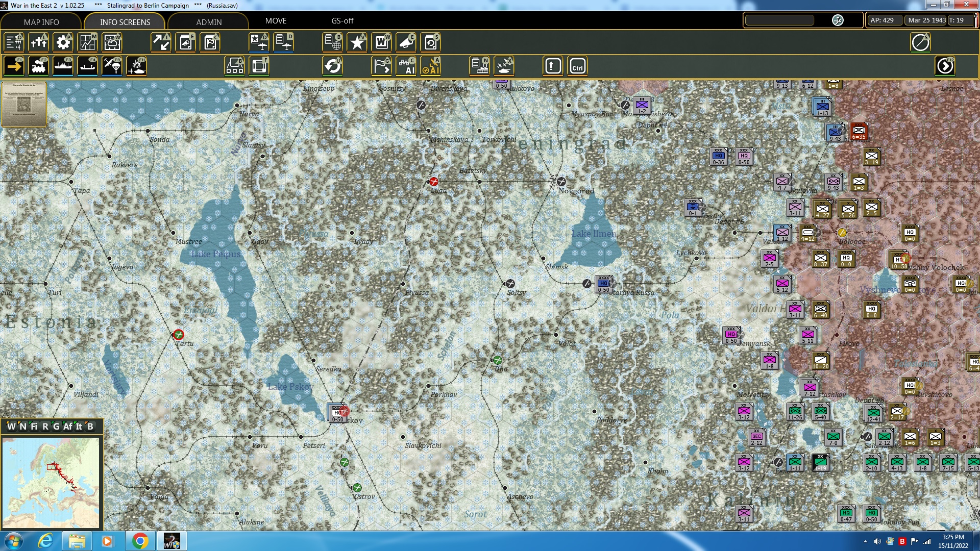This screenshot has width=980, height=551.
Task: Click the on-screen Ctrl button
Action: (x=577, y=66)
